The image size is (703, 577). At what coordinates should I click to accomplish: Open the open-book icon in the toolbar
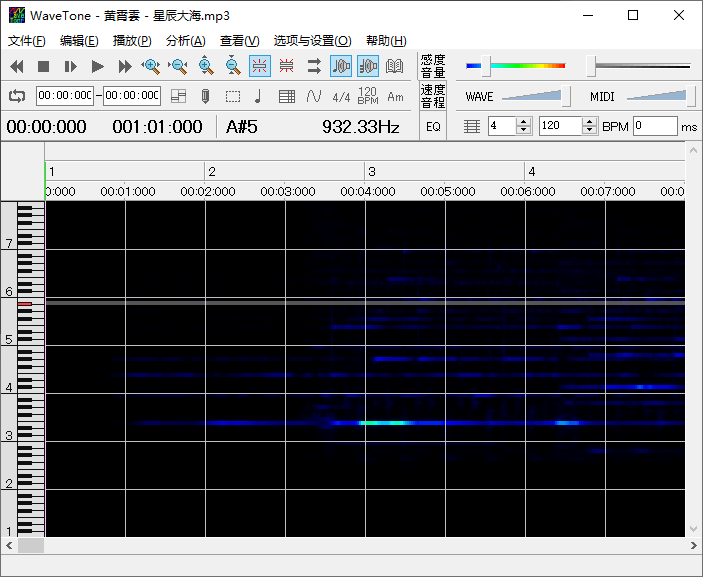(395, 66)
